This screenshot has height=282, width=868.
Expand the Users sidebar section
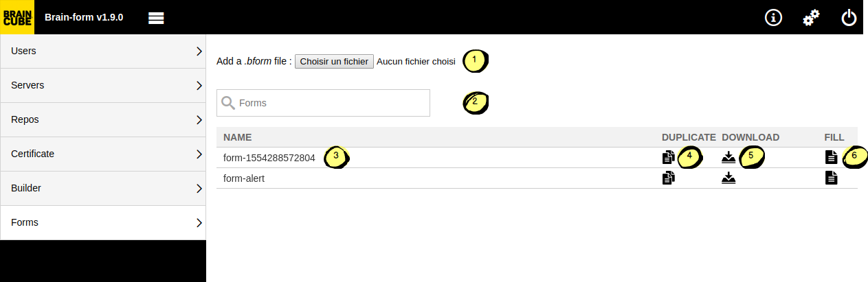point(103,51)
